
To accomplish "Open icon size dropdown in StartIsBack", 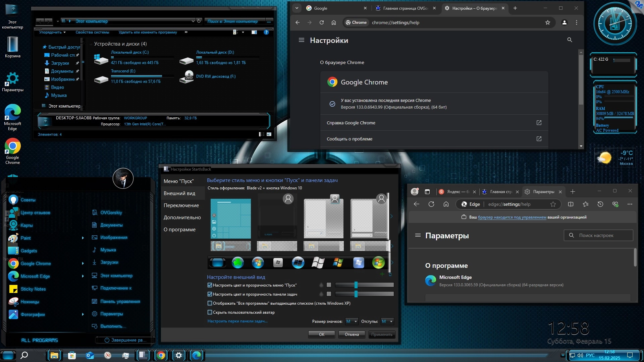I will tap(352, 321).
